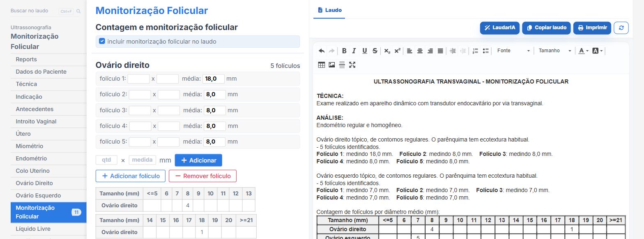The height and width of the screenshot is (239, 644).
Task: Open Antecedentes section
Action: click(x=48, y=109)
